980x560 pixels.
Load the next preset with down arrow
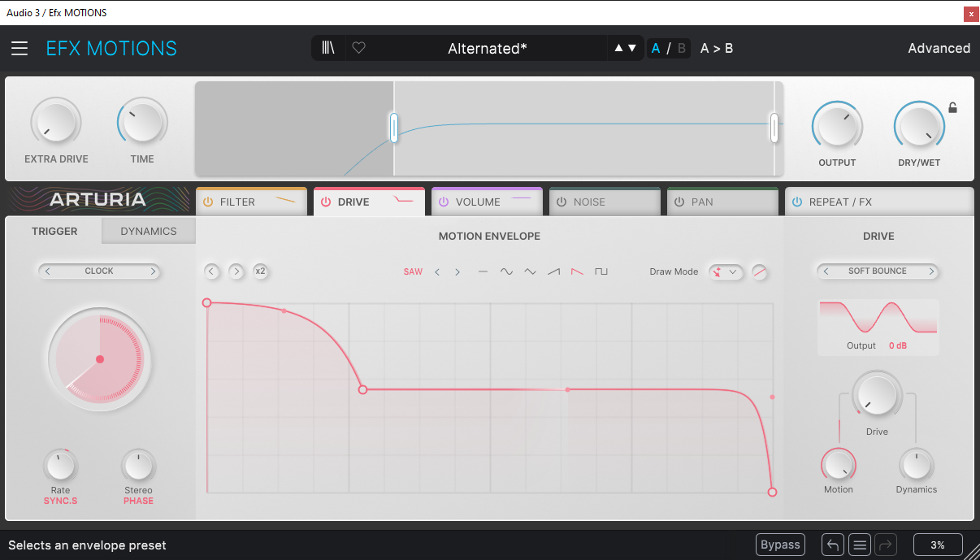point(632,48)
